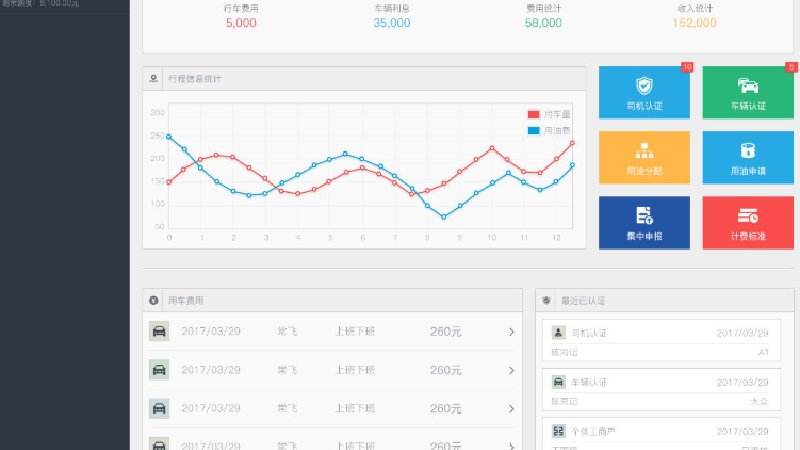Click the 2017/03/29 date in 个体工商户 card

point(742,432)
